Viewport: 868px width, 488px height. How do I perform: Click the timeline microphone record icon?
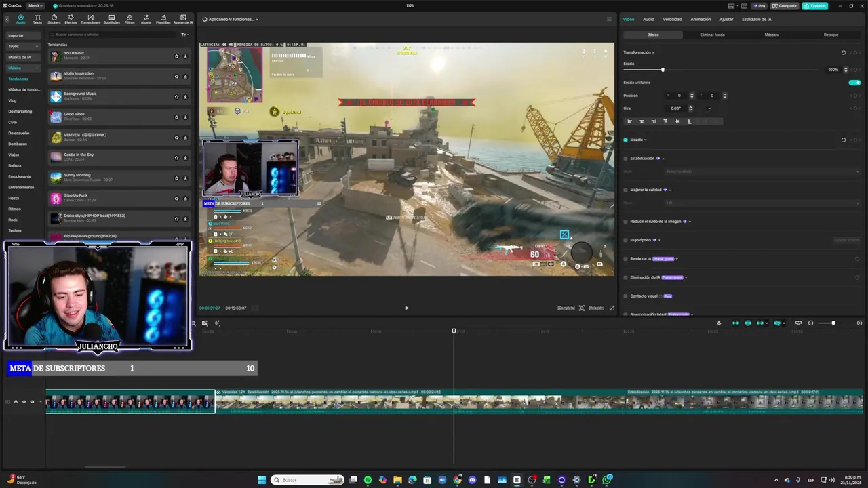[x=719, y=323]
